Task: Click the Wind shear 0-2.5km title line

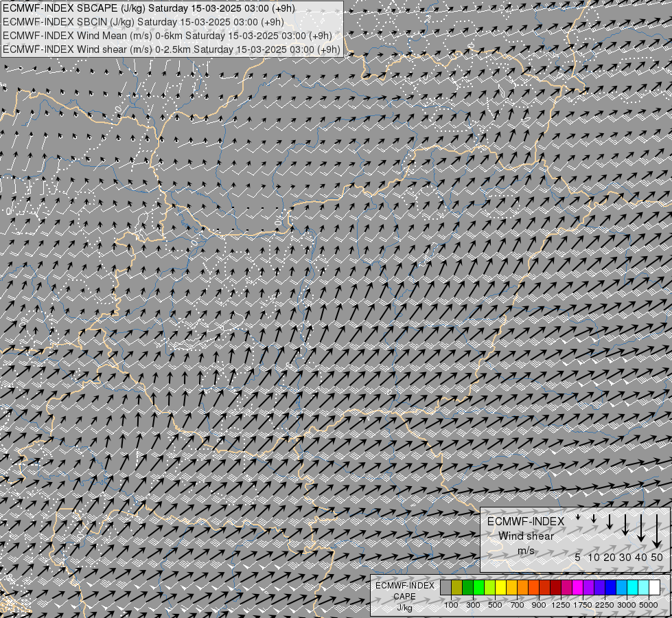Action: [x=172, y=49]
